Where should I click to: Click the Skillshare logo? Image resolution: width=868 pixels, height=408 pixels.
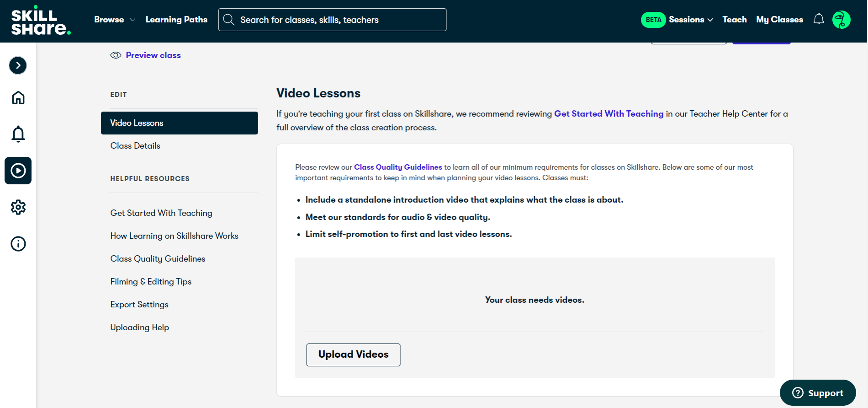[40, 21]
